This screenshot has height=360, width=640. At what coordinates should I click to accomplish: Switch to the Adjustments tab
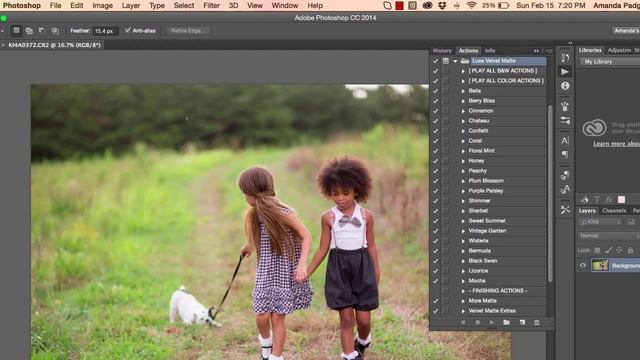pyautogui.click(x=619, y=50)
